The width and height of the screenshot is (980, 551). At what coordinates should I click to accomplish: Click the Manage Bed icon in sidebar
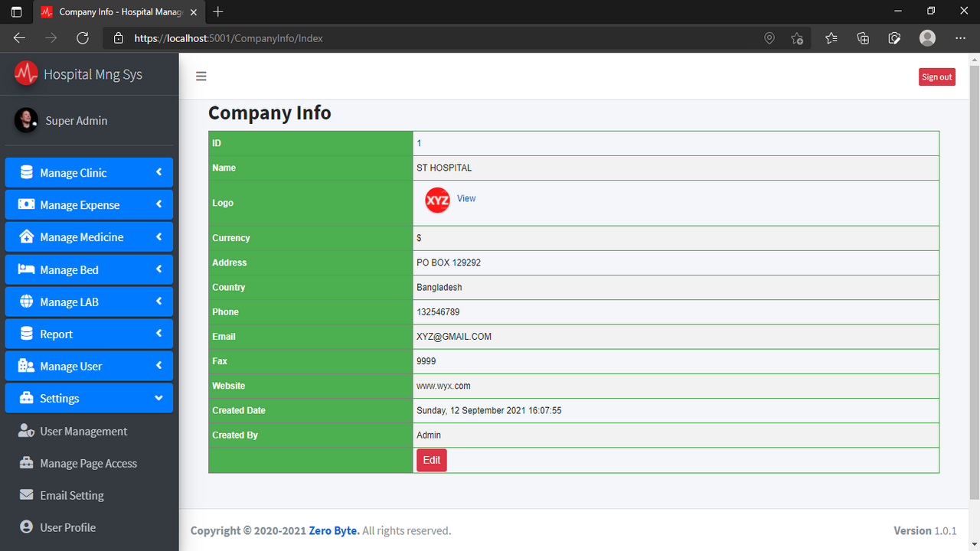tap(26, 269)
